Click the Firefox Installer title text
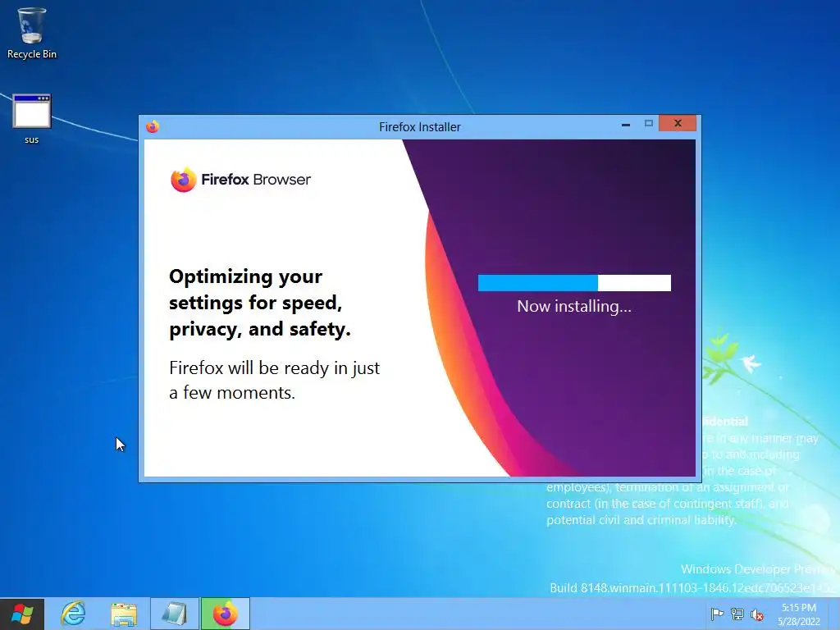 pyautogui.click(x=419, y=127)
